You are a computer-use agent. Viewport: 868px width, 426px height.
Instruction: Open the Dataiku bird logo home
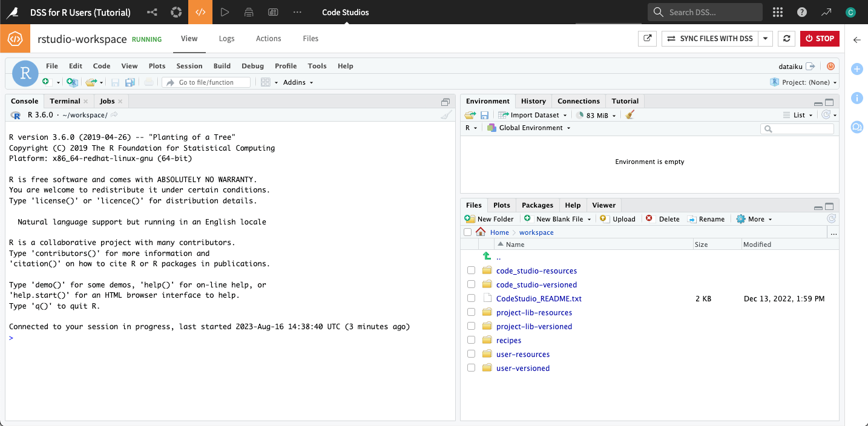tap(12, 12)
